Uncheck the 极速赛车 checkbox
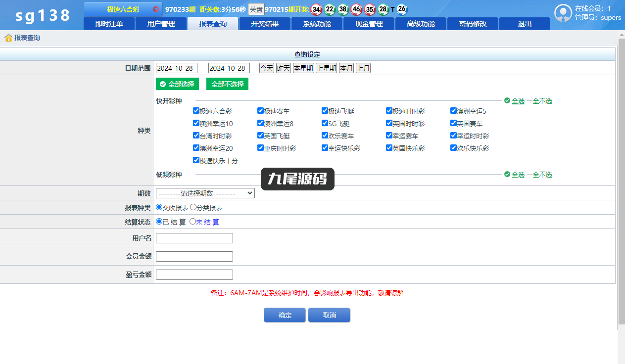Screen dimensions: 625x364 (x=260, y=111)
